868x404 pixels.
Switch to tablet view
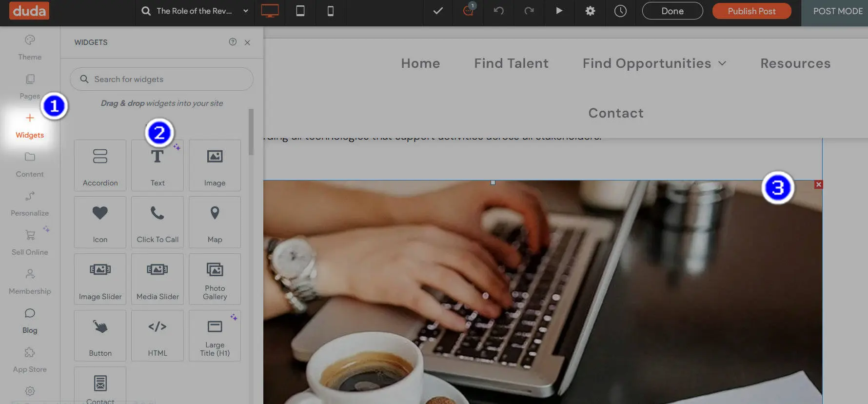[x=300, y=11]
